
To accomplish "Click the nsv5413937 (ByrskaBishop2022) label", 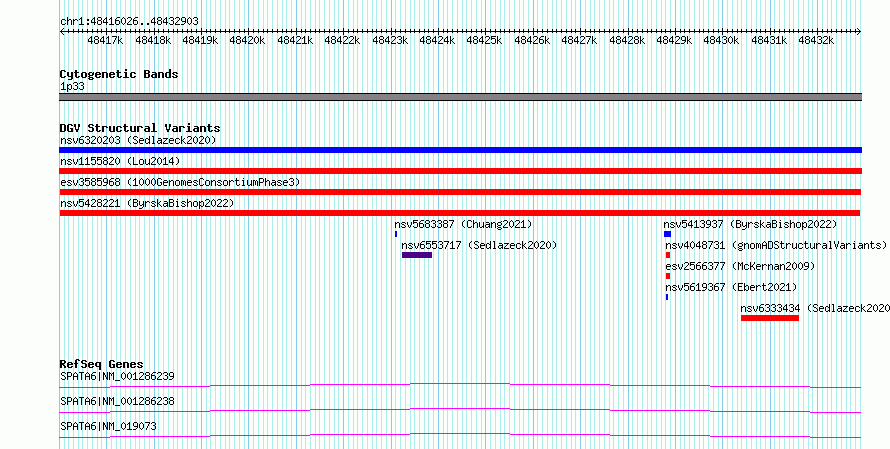I will point(750,224).
